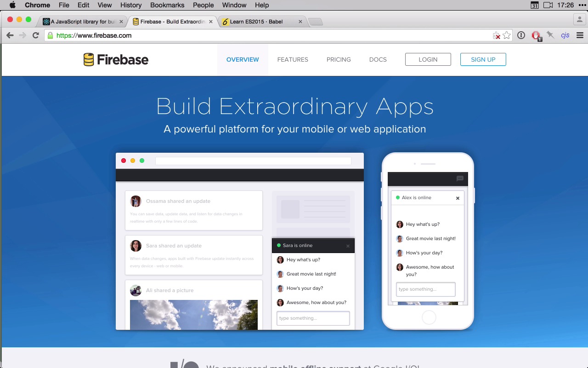This screenshot has height=368, width=588.
Task: Click Ossama's avatar in the update card
Action: pyautogui.click(x=136, y=201)
